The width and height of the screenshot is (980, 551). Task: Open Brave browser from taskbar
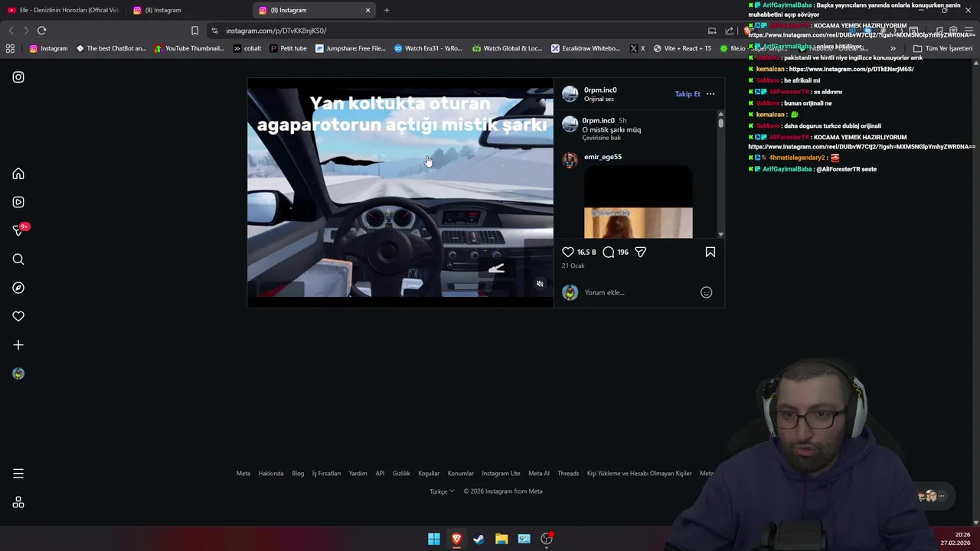coord(456,539)
